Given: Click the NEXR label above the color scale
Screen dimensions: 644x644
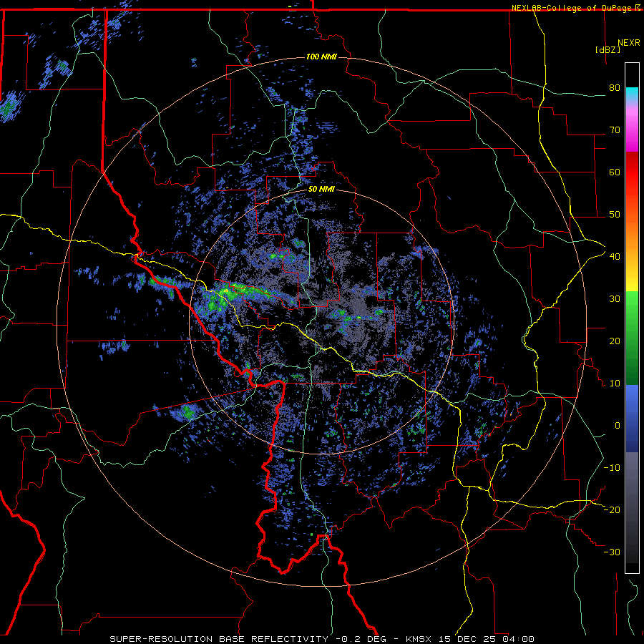Looking at the screenshot, I should click(x=628, y=43).
